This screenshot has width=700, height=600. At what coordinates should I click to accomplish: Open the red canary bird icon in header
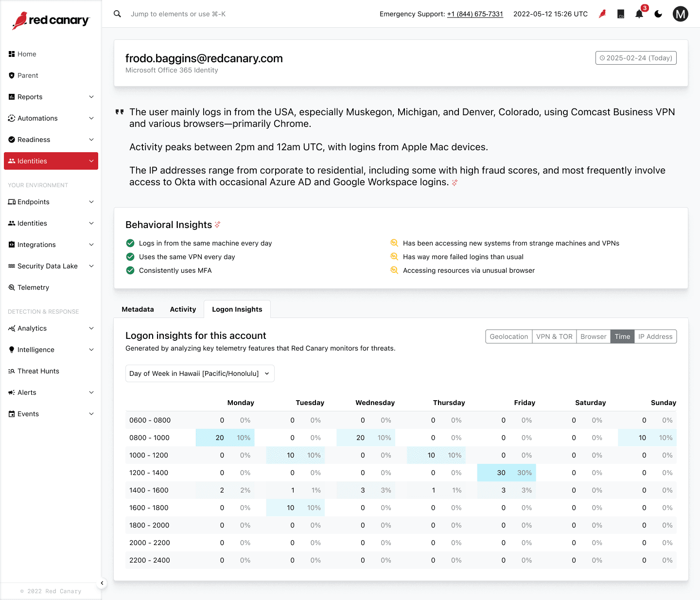click(602, 14)
